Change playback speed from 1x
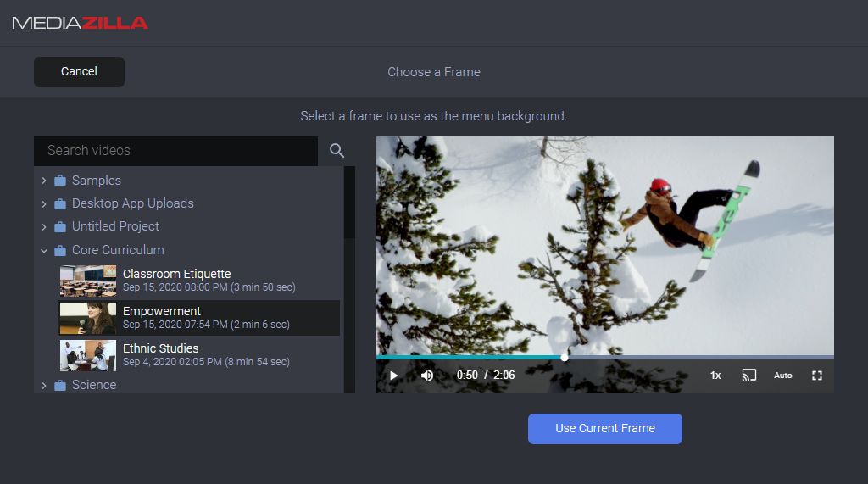Image resolution: width=868 pixels, height=484 pixels. pyautogui.click(x=715, y=376)
